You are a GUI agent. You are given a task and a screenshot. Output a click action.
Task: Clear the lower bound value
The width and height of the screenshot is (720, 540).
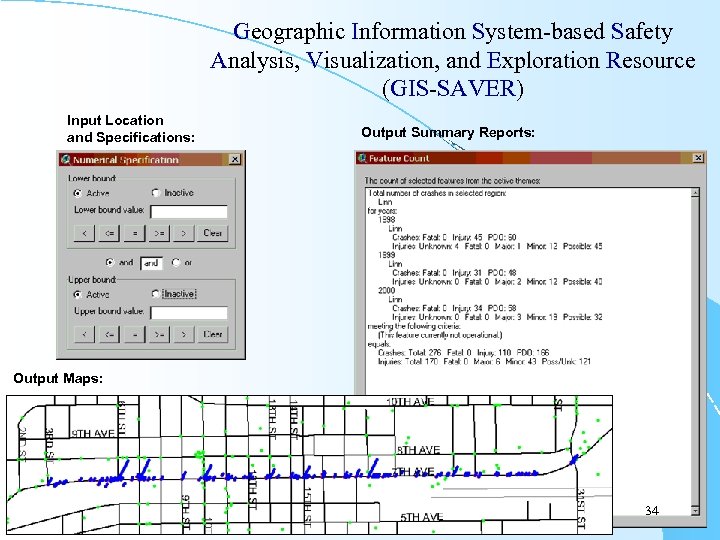coord(212,233)
